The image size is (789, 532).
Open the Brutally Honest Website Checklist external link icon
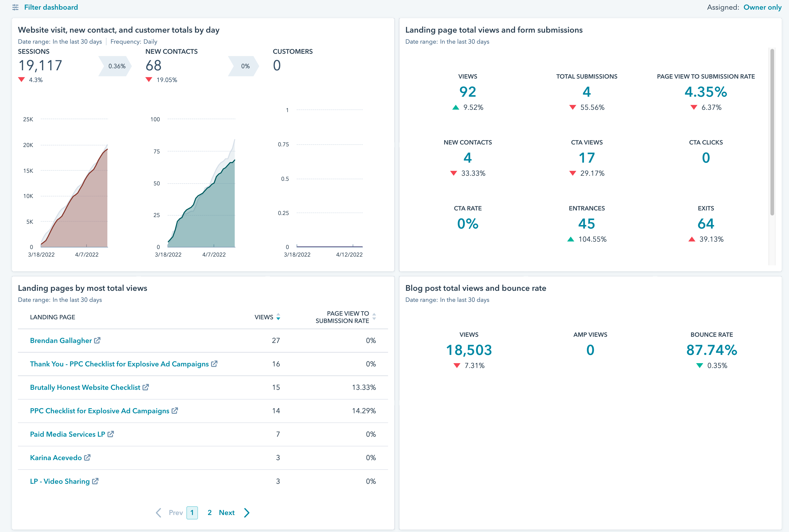click(146, 388)
